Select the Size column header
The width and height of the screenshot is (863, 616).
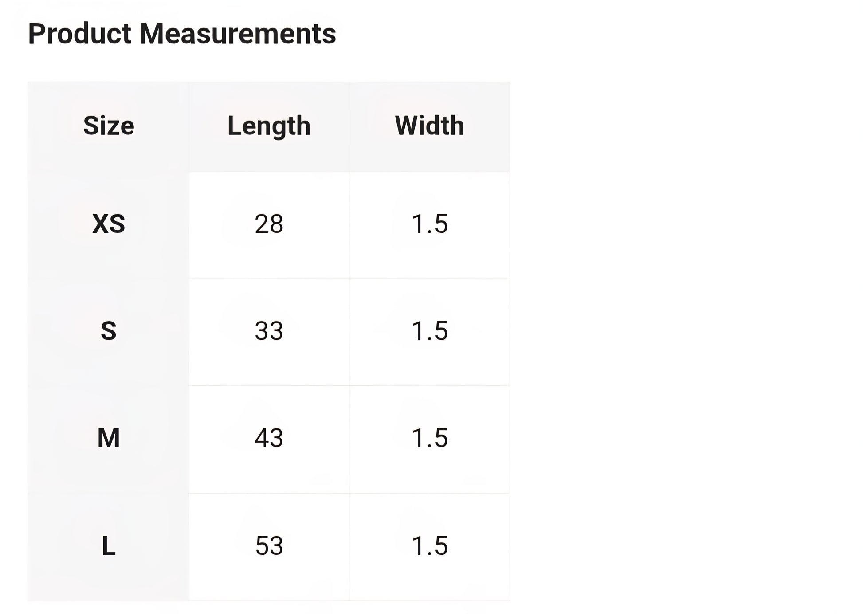109,126
